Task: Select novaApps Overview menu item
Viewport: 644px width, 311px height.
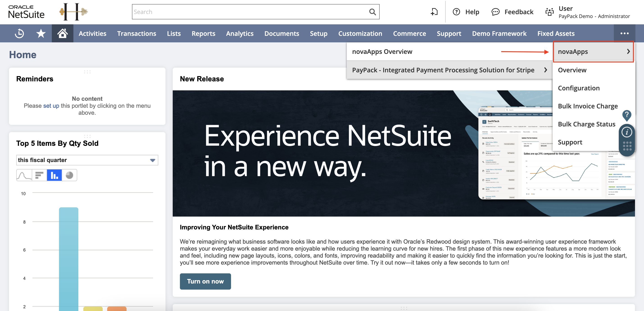Action: pos(449,52)
